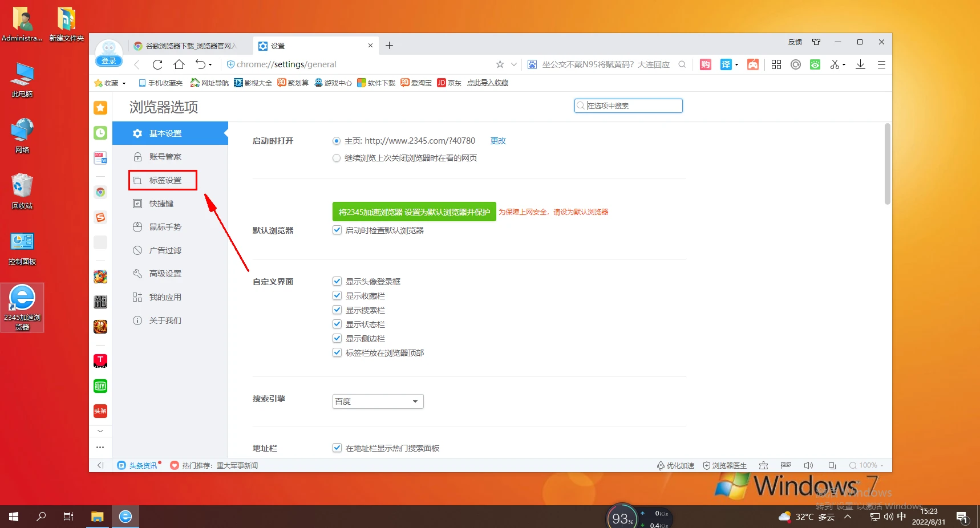The image size is (980, 528).
Task: Open the scissors tool dropdown arrow
Action: (844, 65)
